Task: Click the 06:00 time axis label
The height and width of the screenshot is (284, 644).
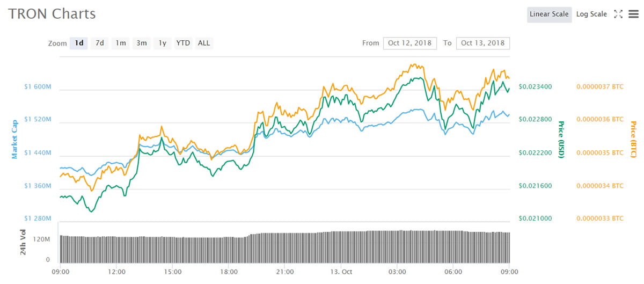Action: tap(453, 272)
